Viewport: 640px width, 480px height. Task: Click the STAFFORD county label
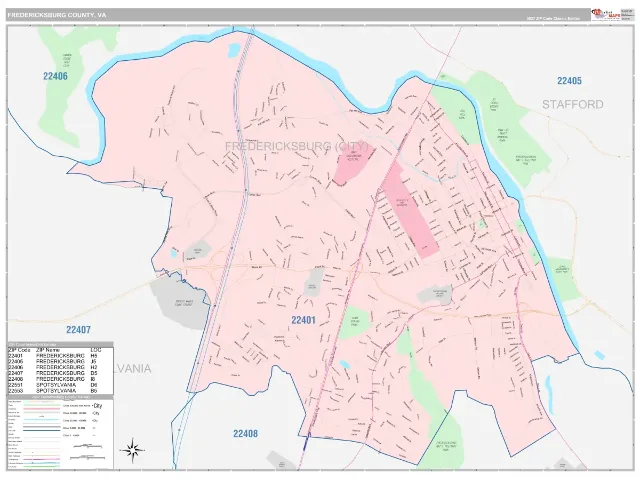tap(573, 104)
